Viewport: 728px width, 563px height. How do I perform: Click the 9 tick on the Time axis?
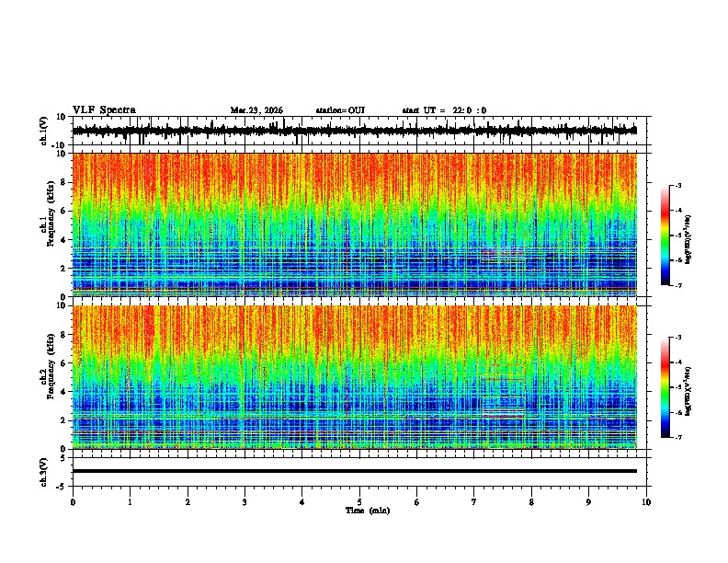pyautogui.click(x=588, y=502)
